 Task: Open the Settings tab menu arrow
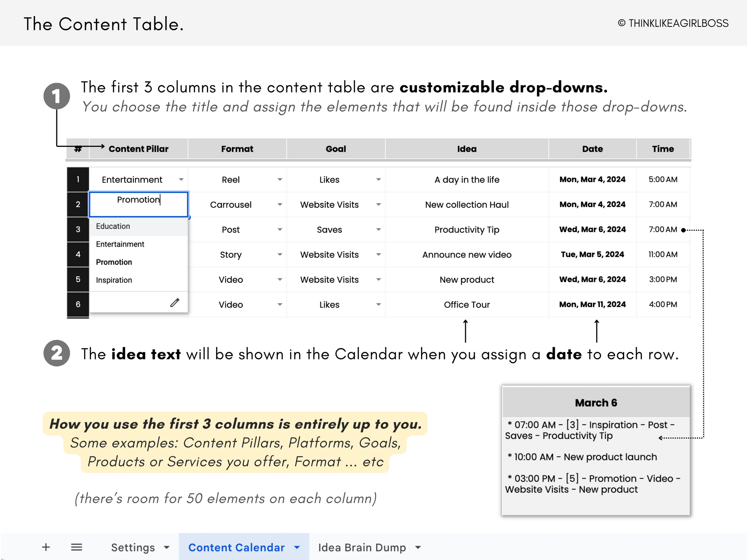167,547
